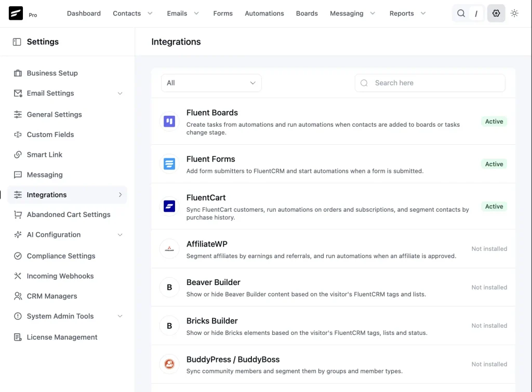Click the AI Configuration sparkle icon
This screenshot has width=532, height=392.
click(x=18, y=235)
